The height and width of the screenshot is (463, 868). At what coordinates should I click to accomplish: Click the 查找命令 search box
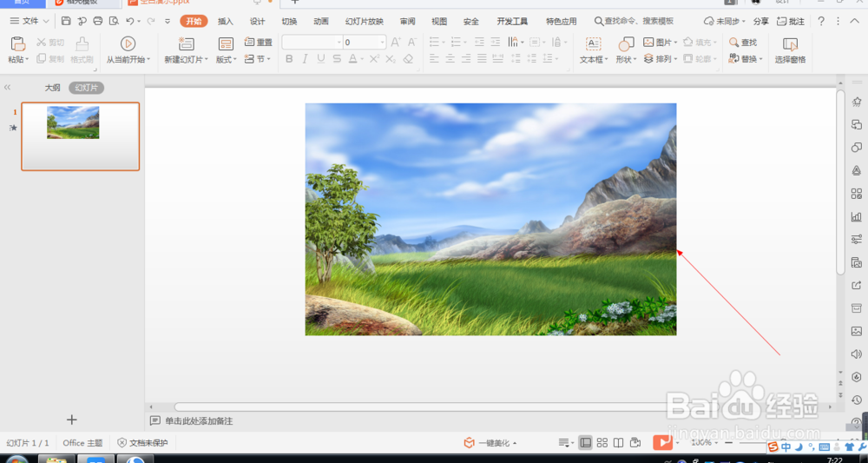(x=634, y=21)
